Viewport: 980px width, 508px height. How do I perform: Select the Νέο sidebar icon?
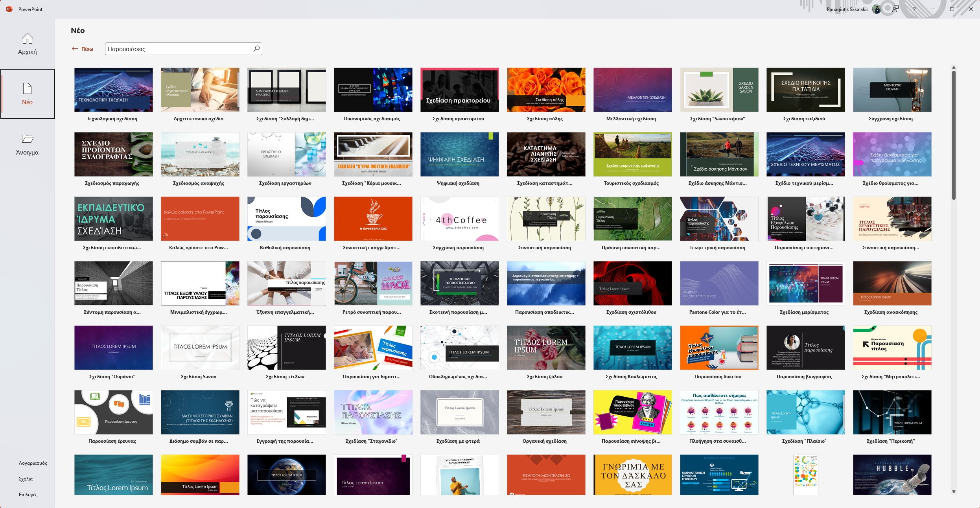coord(27,94)
